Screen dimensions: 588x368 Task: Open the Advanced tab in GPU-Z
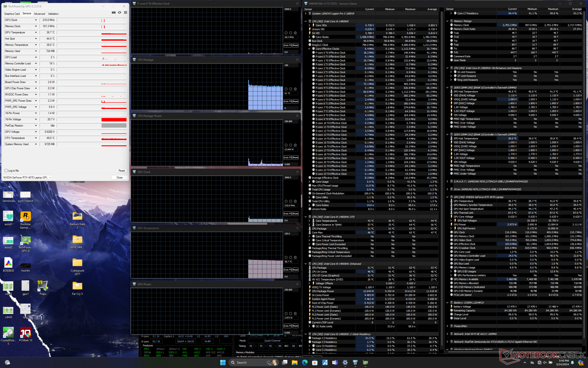click(x=40, y=14)
